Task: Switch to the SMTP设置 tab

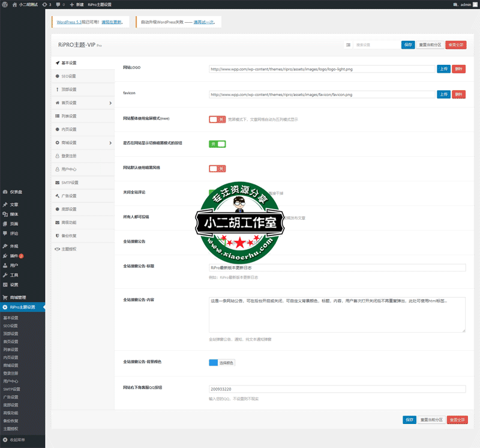Action: coord(70,183)
